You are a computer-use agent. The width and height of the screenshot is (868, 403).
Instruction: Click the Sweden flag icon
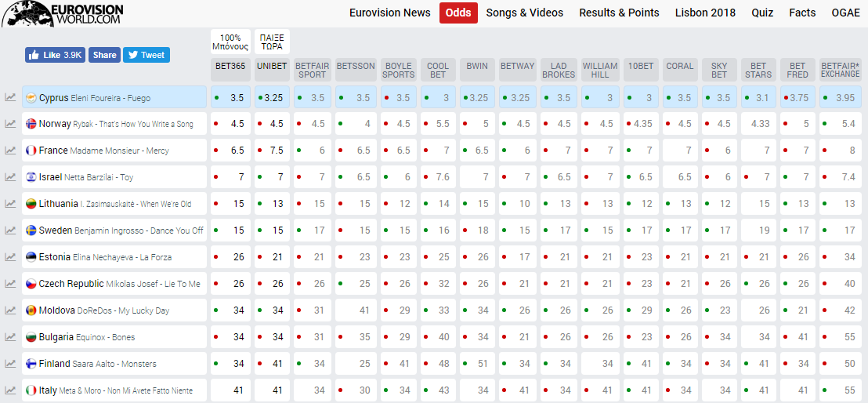click(31, 231)
